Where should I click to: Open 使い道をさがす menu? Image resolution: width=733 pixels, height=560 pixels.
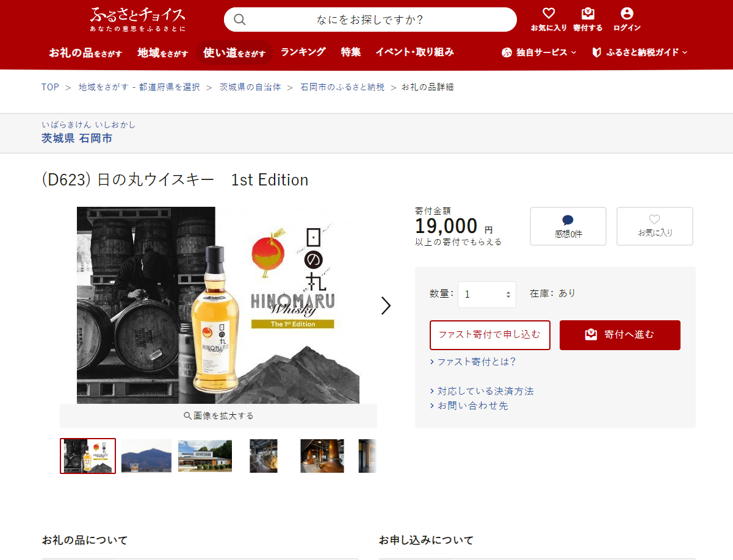234,53
